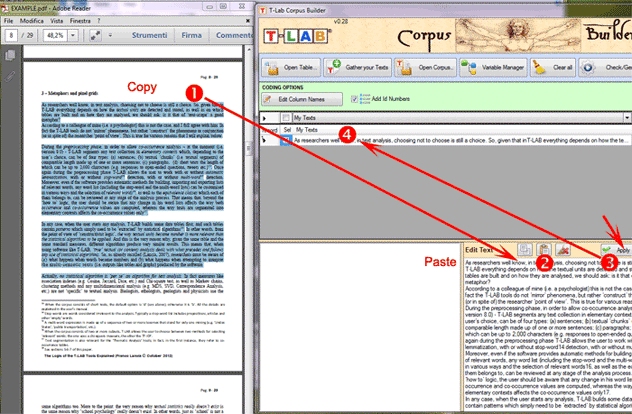The height and width of the screenshot is (414, 632).
Task: Click the Adobe Reader PDF icon in title bar
Action: pyautogui.click(x=5, y=8)
